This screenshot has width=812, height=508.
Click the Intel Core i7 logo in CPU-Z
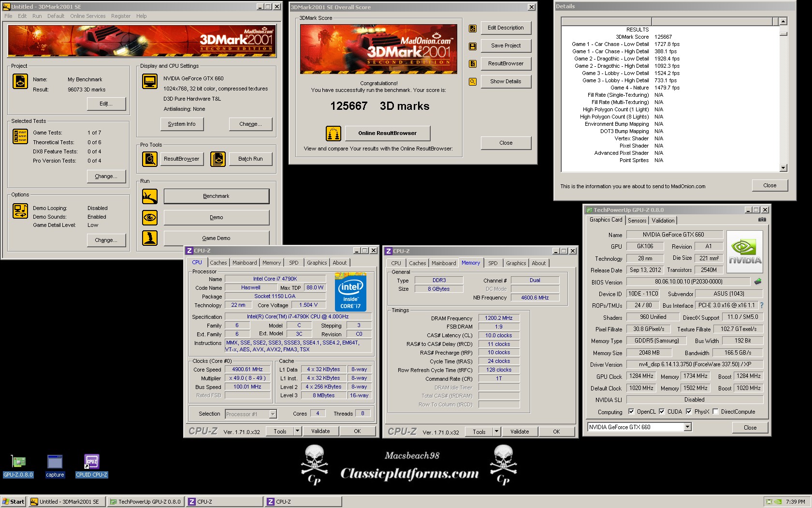click(x=350, y=292)
